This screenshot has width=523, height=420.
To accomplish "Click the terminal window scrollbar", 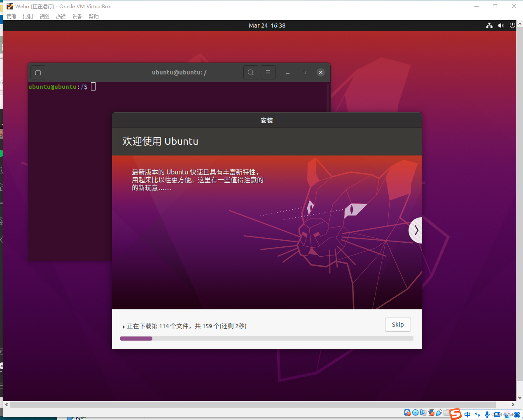I will (328, 98).
